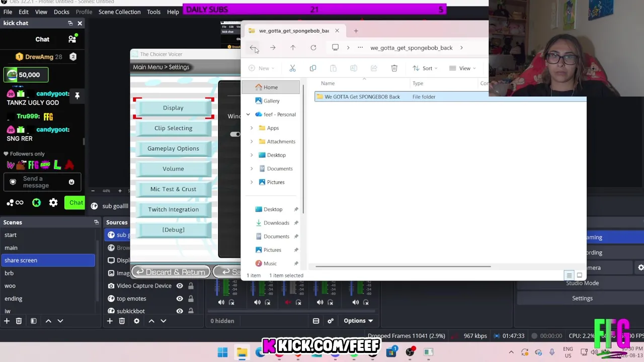Go forward in File Explorer
The image size is (644, 362).
click(273, 48)
